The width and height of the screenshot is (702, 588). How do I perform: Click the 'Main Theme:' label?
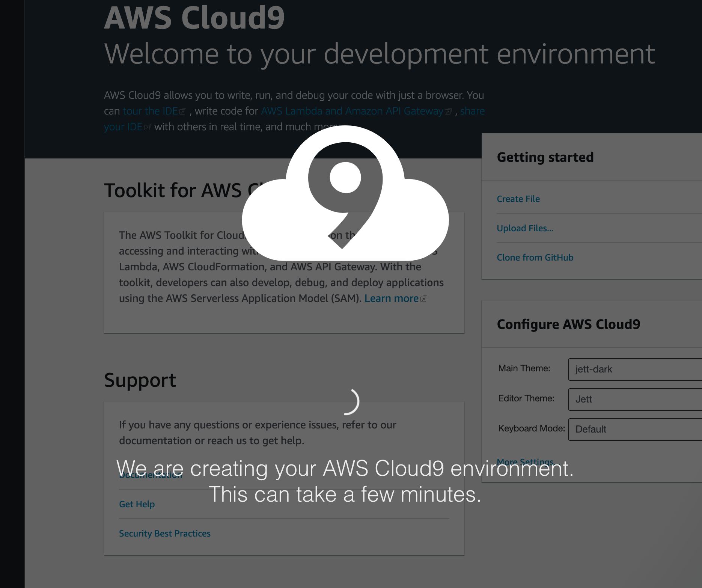(x=524, y=368)
